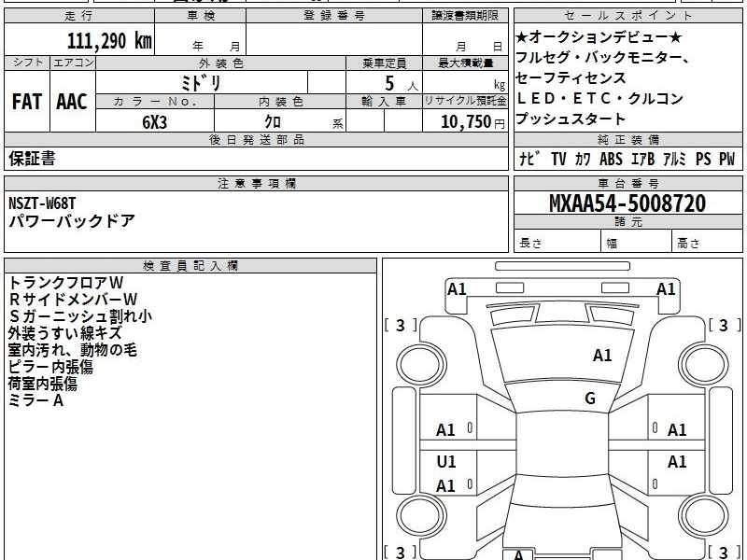
Task: Select the プッシュスタート sales point line
Action: pos(571,119)
